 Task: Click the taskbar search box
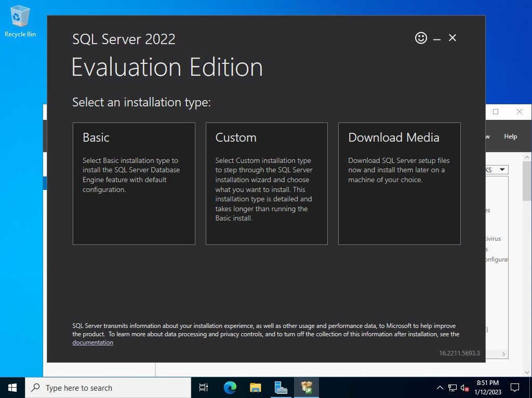[108, 388]
